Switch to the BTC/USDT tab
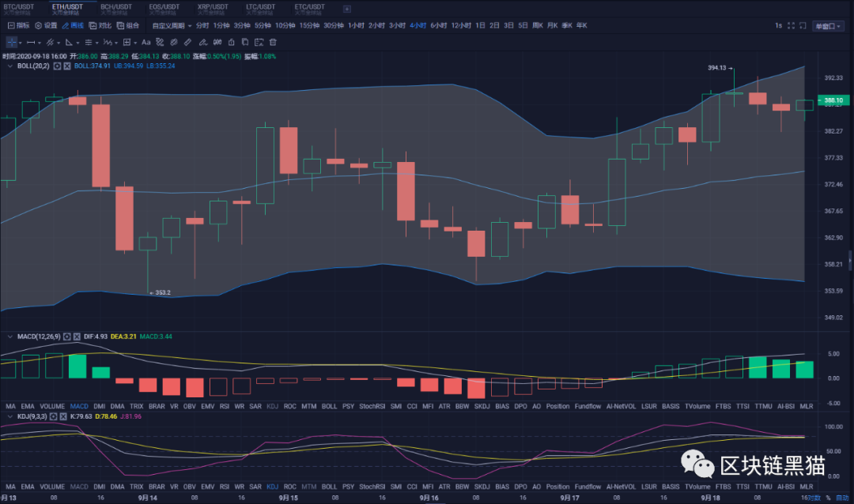Viewport: 854px width, 504px height. (20, 9)
